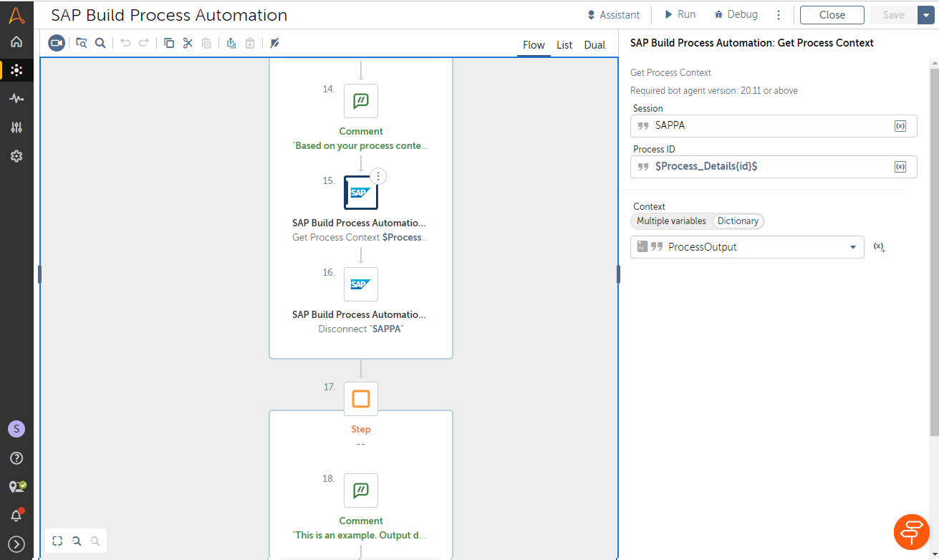The image size is (939, 560).
Task: Click the scissors cut icon
Action: click(188, 43)
